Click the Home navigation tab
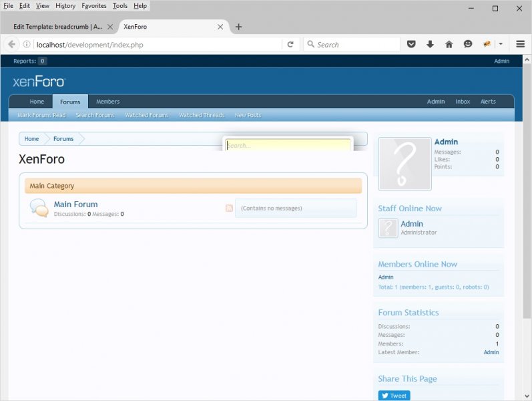 [x=37, y=102]
